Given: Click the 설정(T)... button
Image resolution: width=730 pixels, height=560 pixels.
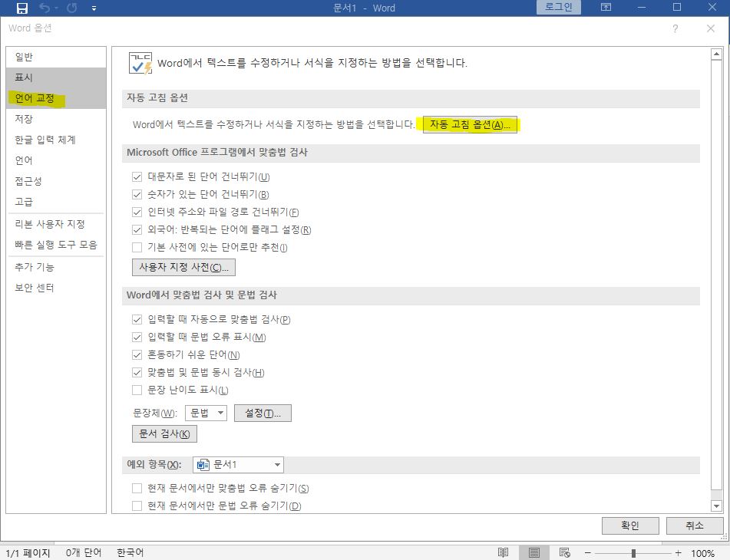Looking at the screenshot, I should tap(263, 413).
